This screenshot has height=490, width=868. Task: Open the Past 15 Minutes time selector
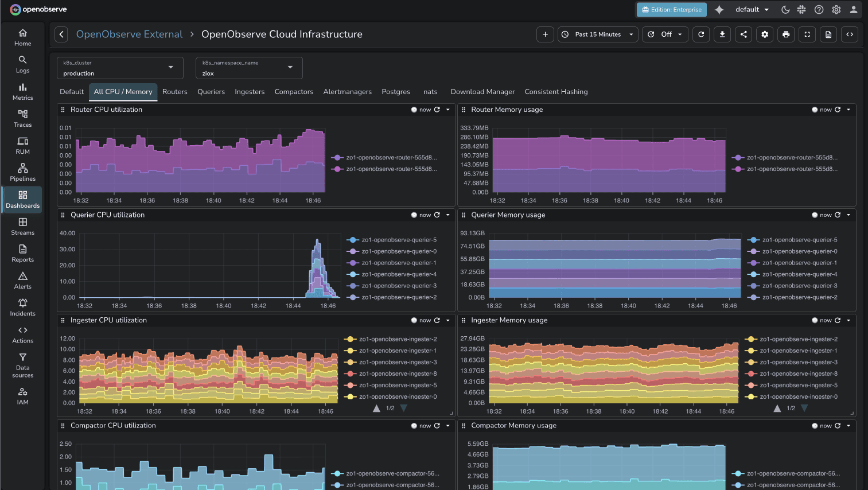597,34
